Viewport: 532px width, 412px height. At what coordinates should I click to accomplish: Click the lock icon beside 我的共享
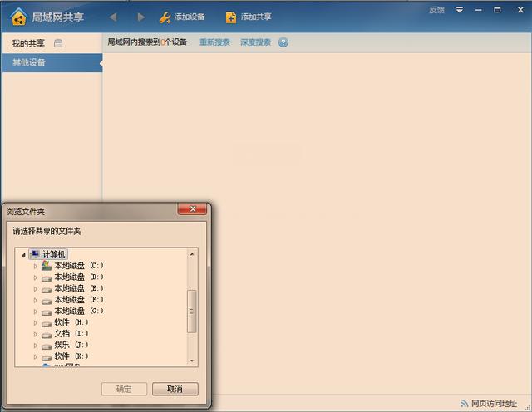coord(58,43)
